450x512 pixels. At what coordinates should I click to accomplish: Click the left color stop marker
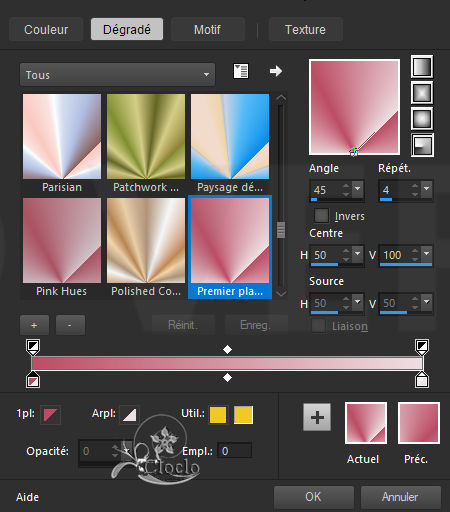pos(33,380)
